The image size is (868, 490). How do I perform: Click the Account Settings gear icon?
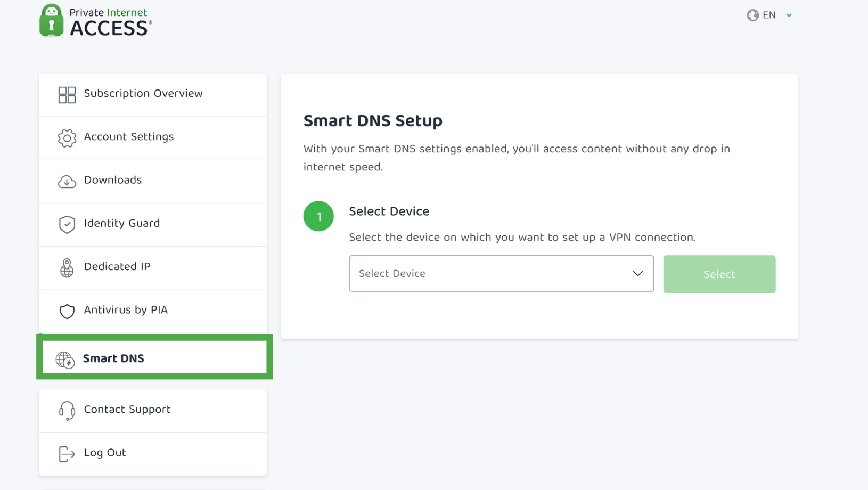coord(67,138)
